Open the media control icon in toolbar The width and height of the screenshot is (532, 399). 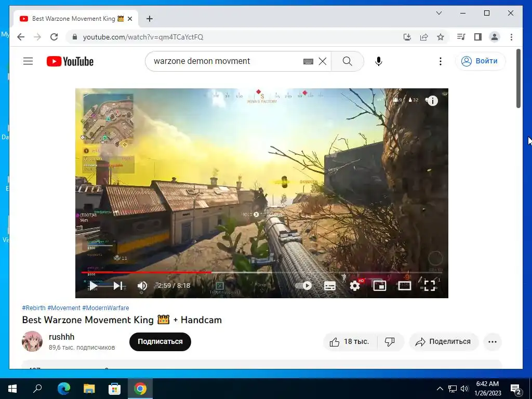[x=461, y=37]
